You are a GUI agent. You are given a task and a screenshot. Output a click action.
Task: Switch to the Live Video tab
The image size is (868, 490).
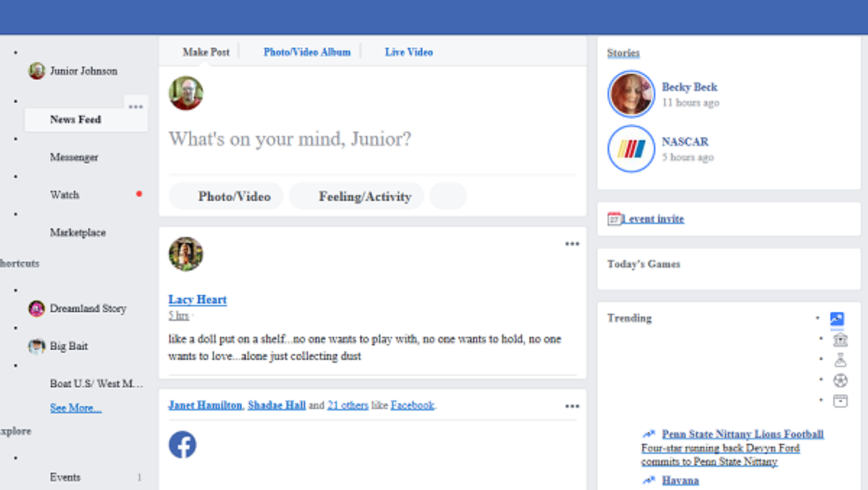pos(409,52)
